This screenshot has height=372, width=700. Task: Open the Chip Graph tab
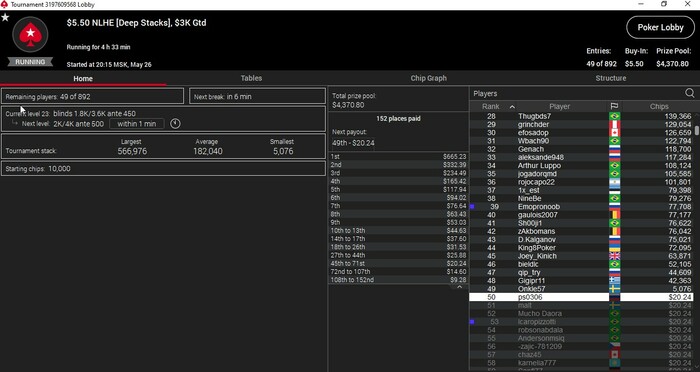coord(428,78)
